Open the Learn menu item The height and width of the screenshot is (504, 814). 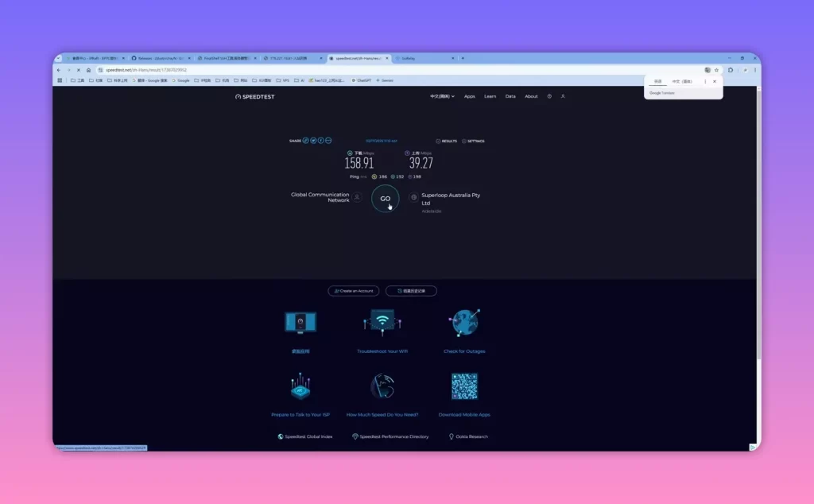coord(490,96)
